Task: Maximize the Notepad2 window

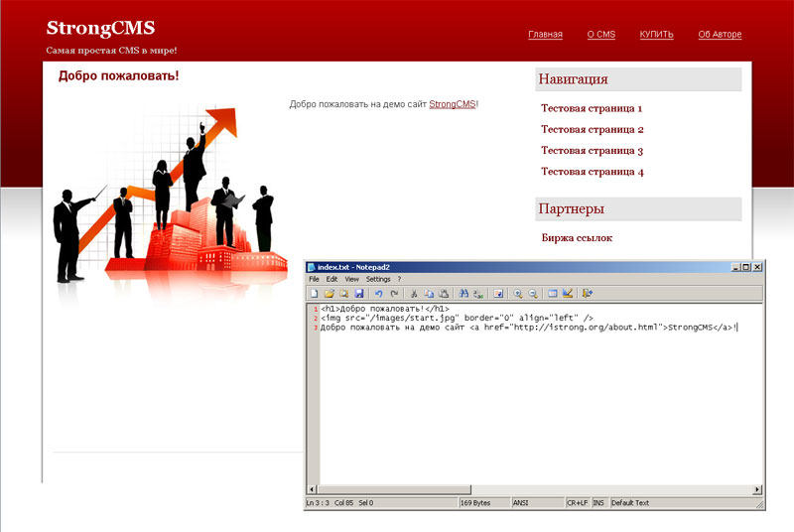Action: tap(746, 267)
